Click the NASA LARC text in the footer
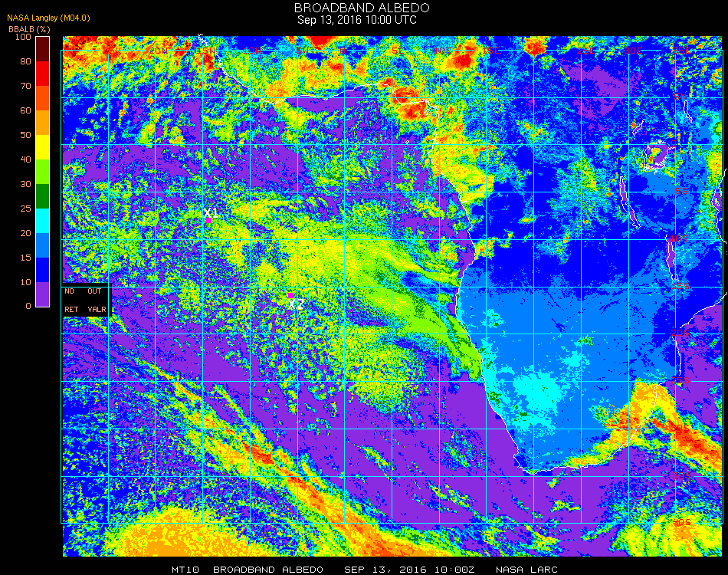This screenshot has width=728, height=575. 526,570
